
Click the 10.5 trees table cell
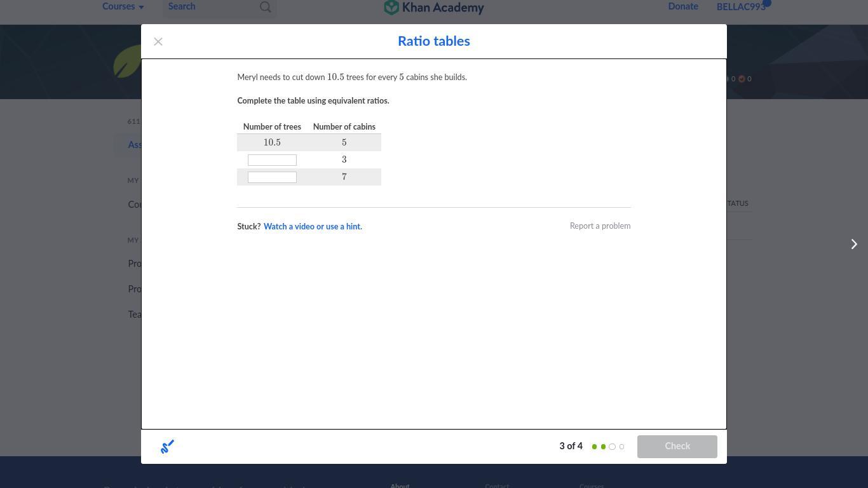[x=272, y=143]
